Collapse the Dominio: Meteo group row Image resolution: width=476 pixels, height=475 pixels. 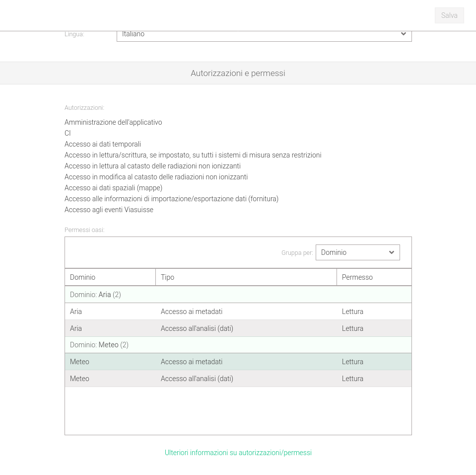pyautogui.click(x=99, y=345)
